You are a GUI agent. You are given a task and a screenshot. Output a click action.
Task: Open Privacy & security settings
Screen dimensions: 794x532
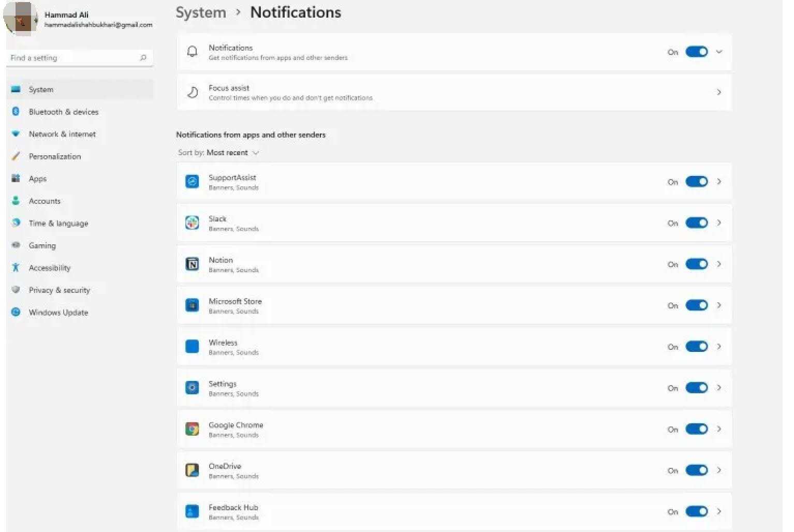pyautogui.click(x=60, y=290)
